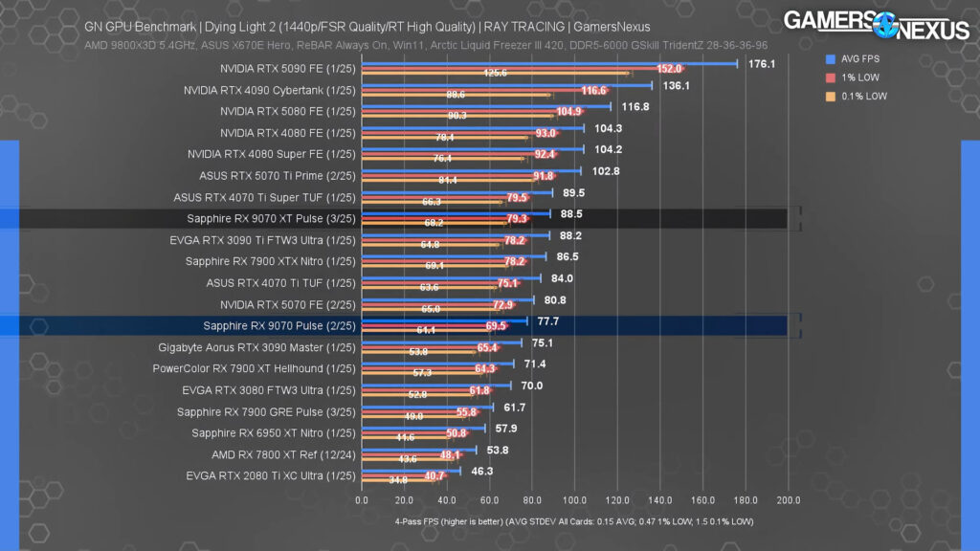Click the 116.6 1% low value
The width and height of the screenshot is (980, 551).
pyautogui.click(x=593, y=90)
